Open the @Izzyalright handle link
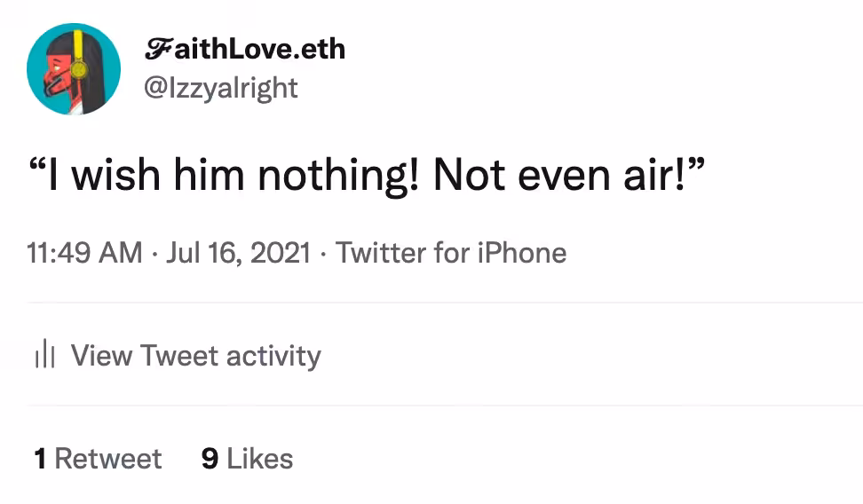Image resolution: width=863 pixels, height=504 pixels. 221,88
